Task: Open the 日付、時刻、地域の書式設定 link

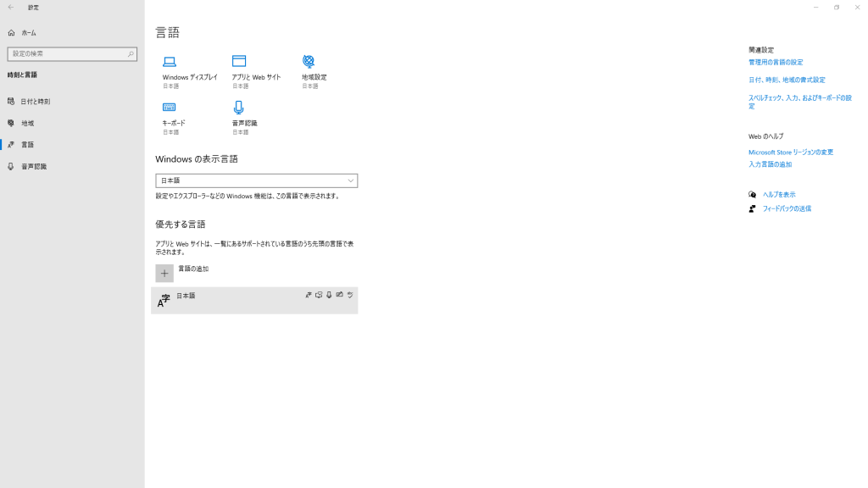Action: pos(787,80)
